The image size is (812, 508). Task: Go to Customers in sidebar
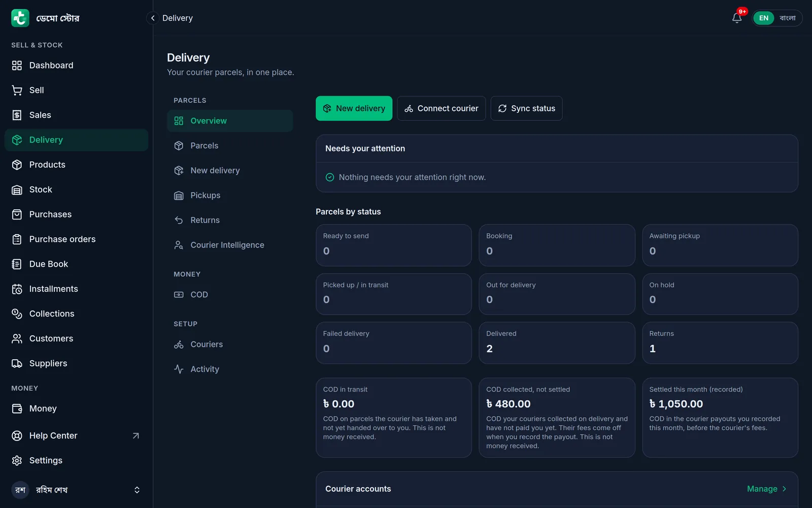pos(76,338)
